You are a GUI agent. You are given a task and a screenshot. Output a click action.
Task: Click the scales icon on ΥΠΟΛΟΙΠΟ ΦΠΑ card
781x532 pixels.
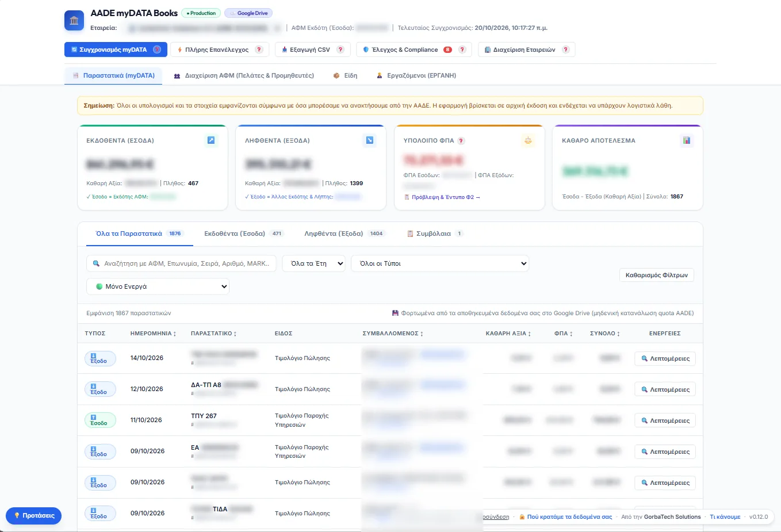[x=528, y=140]
